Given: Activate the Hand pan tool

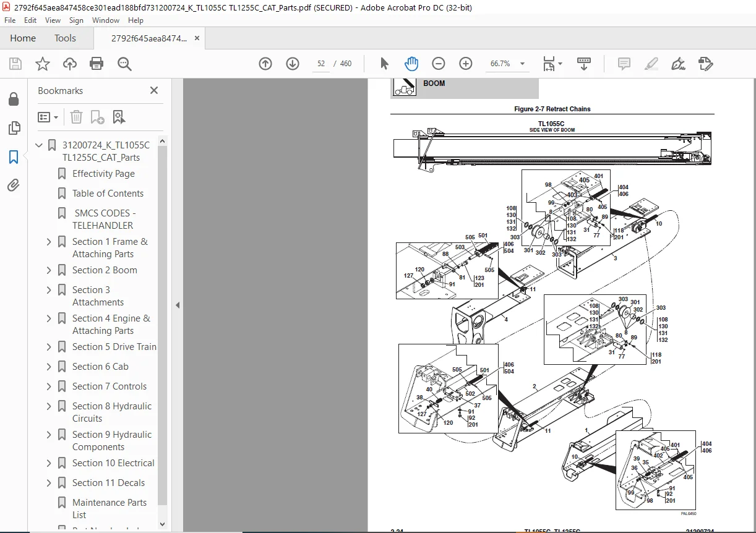Looking at the screenshot, I should (411, 64).
